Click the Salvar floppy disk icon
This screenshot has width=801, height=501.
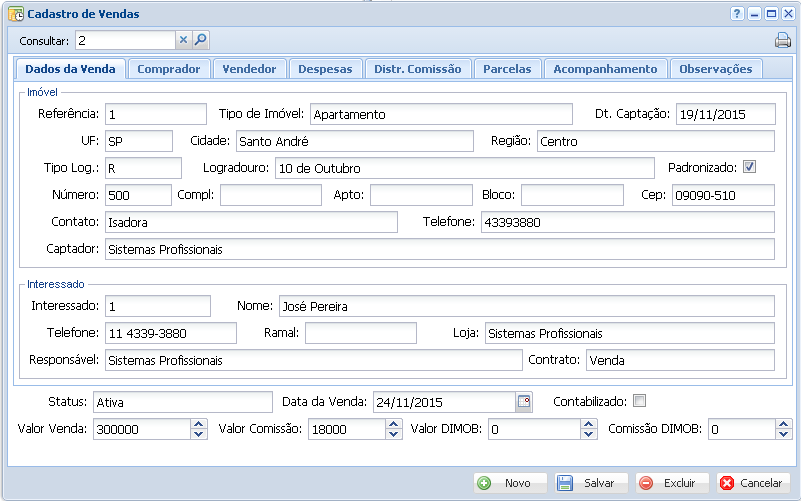pyautogui.click(x=565, y=483)
